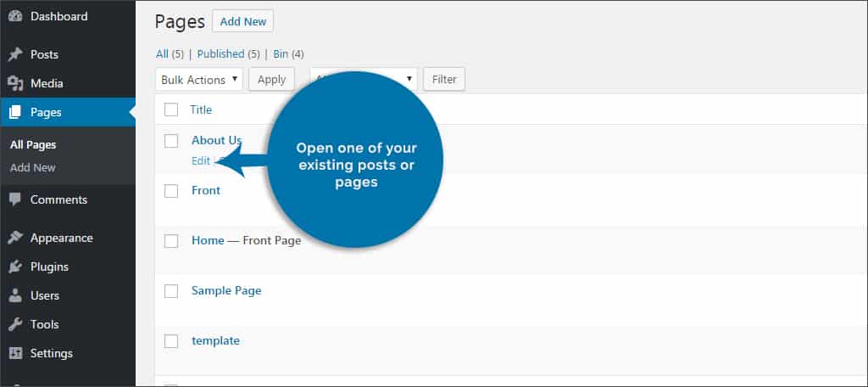
Task: Toggle the select-all checkbox beside Title
Action: pos(171,109)
